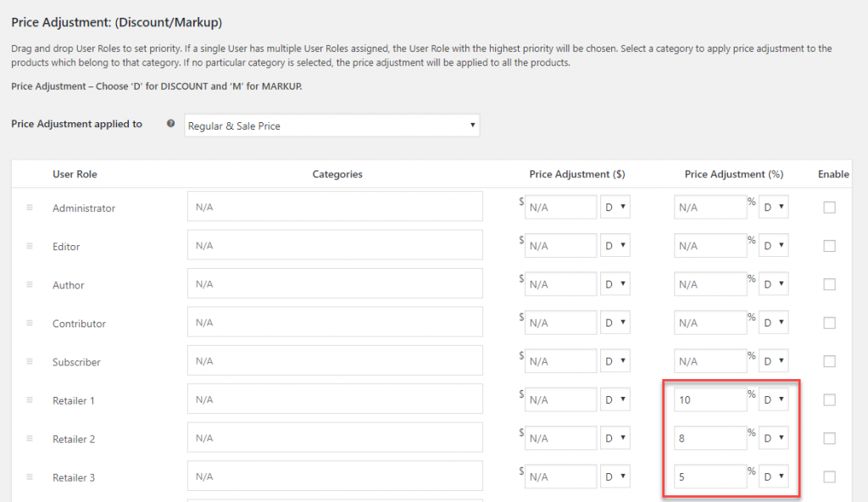Enable the Administrator price adjustment checkbox
The height and width of the screenshot is (502, 868).
pos(829,207)
